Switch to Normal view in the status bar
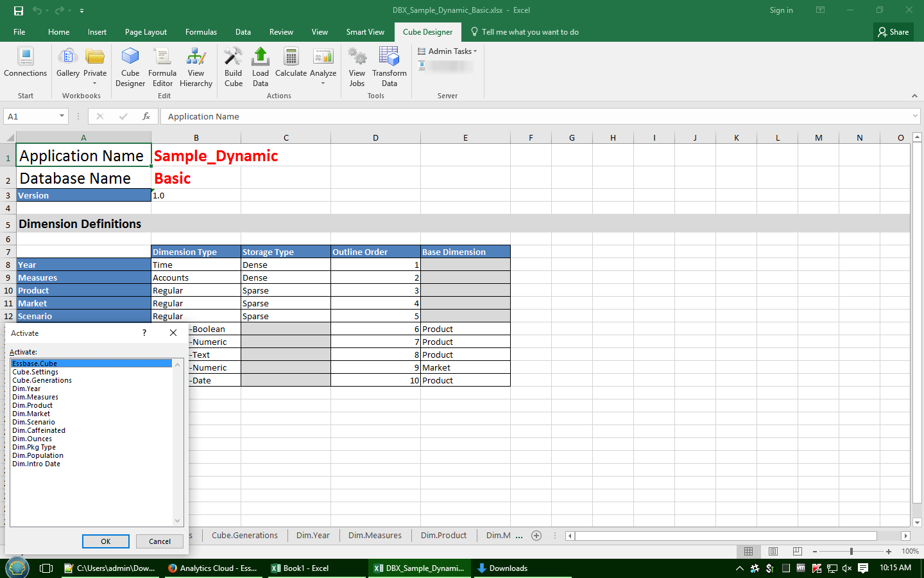The height and width of the screenshot is (578, 924). [x=748, y=552]
